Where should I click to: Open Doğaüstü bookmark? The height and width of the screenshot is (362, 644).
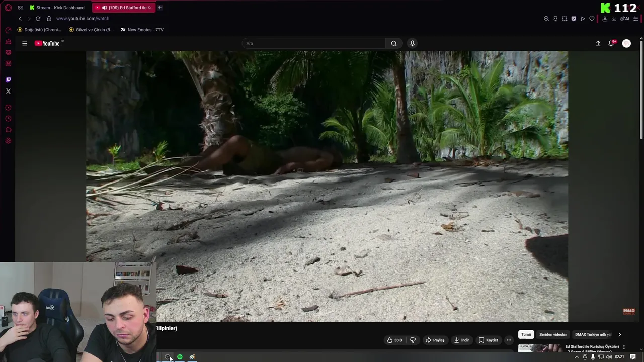pos(39,30)
